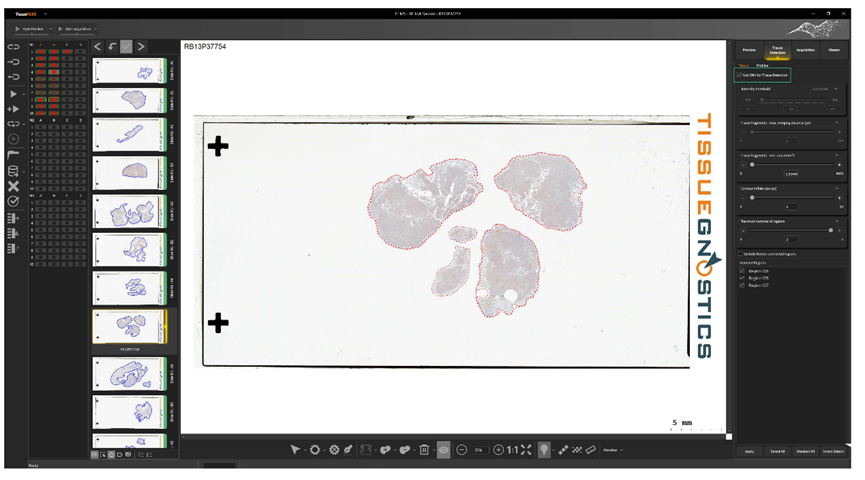Click the fit-to-screen expand icon
865x480 pixels.
point(526,450)
